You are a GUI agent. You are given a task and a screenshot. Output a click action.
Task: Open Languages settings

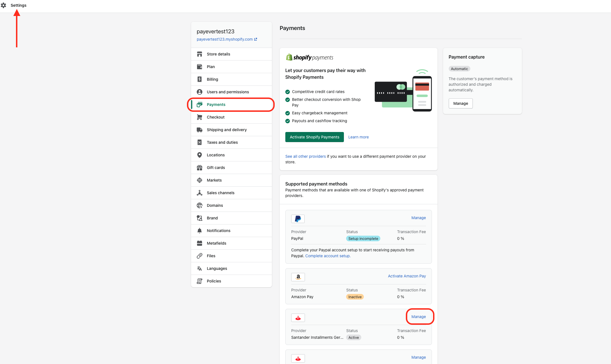coord(232,268)
